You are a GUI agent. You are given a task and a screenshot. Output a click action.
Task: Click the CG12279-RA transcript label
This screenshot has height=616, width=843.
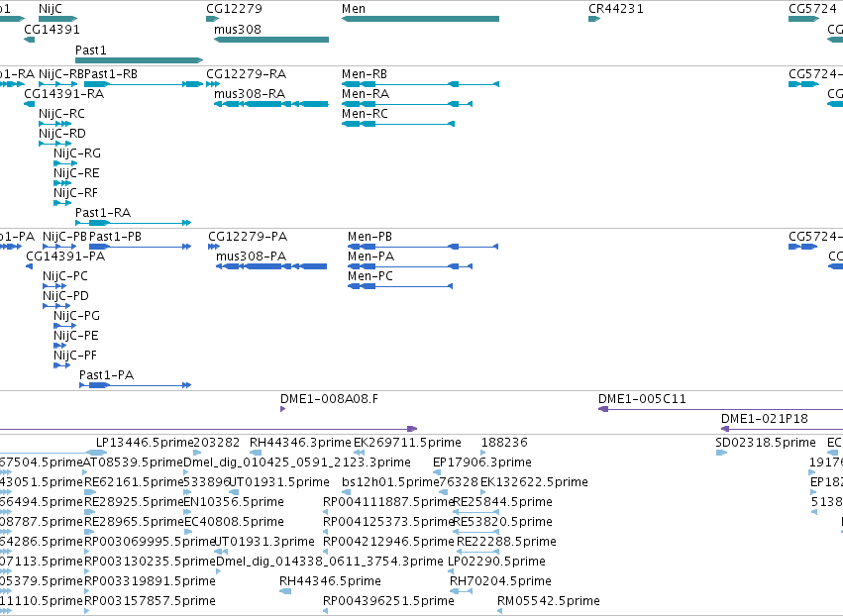click(247, 73)
